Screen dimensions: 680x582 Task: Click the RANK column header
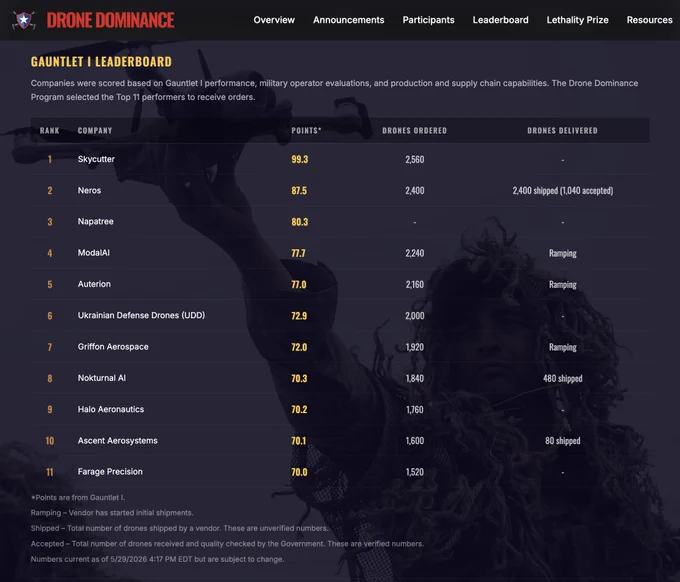(49, 131)
